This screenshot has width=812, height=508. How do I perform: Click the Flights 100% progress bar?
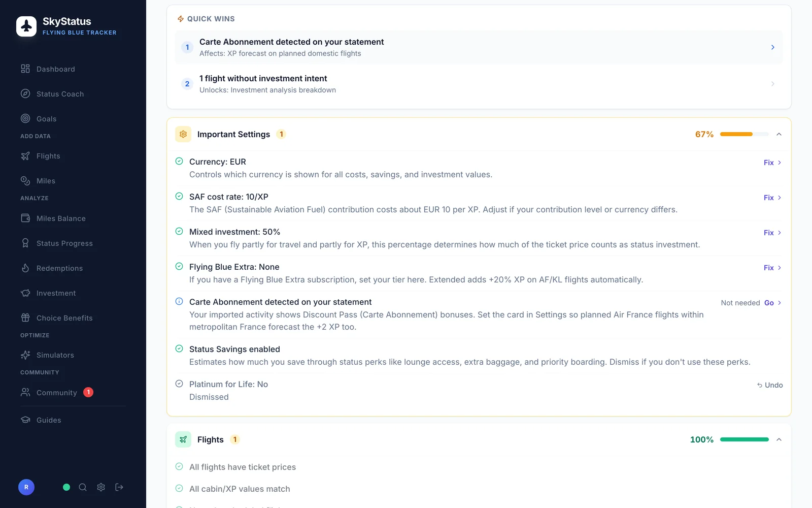click(744, 439)
